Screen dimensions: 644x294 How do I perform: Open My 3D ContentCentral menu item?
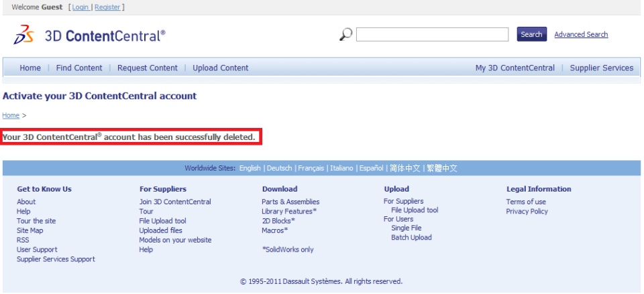515,68
